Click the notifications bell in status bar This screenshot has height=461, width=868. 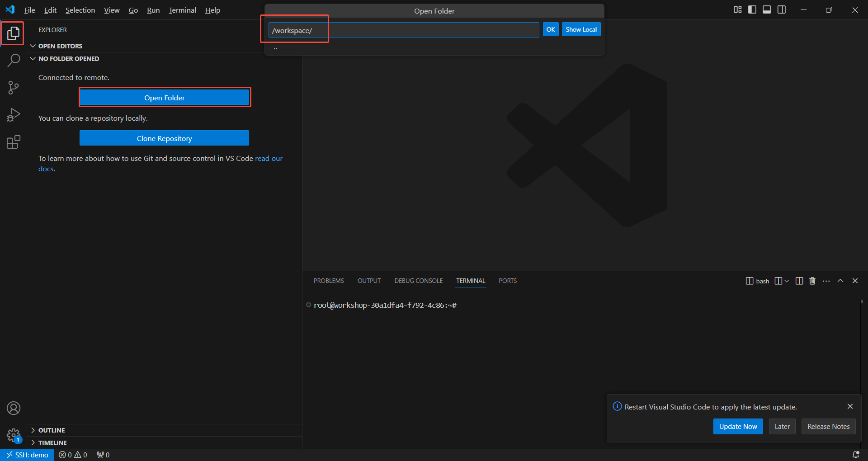pyautogui.click(x=855, y=455)
